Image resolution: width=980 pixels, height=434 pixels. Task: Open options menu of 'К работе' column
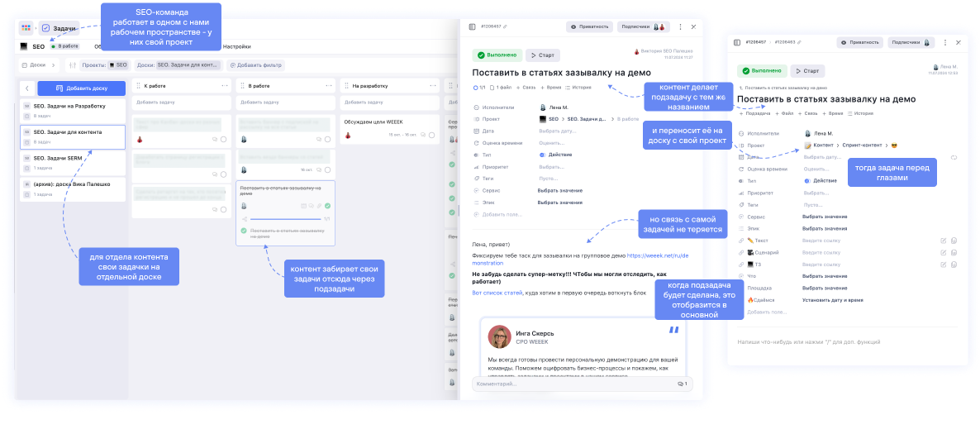(225, 85)
